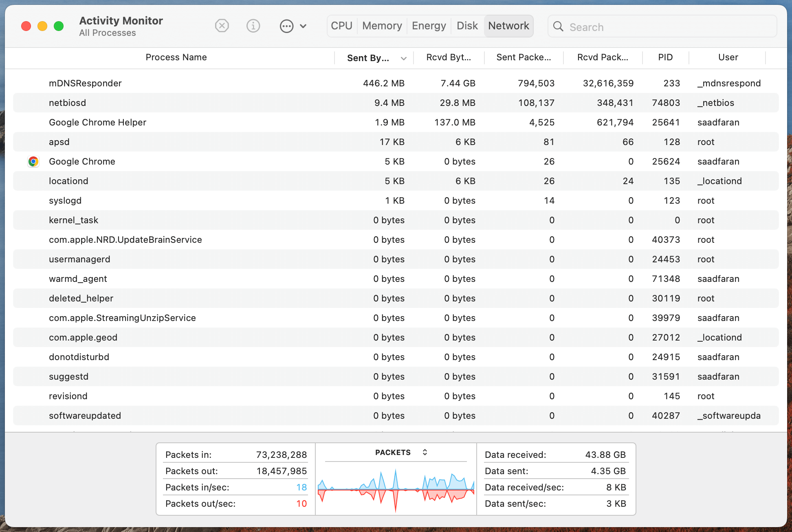This screenshot has width=792, height=532.
Task: Select the warmd_agent process row
Action: (x=396, y=279)
